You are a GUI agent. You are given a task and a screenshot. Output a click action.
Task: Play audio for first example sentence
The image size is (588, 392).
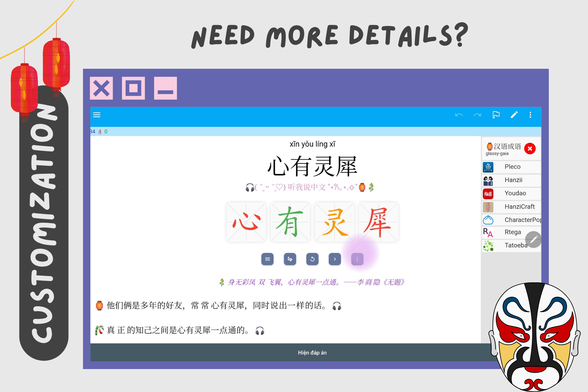point(337,306)
